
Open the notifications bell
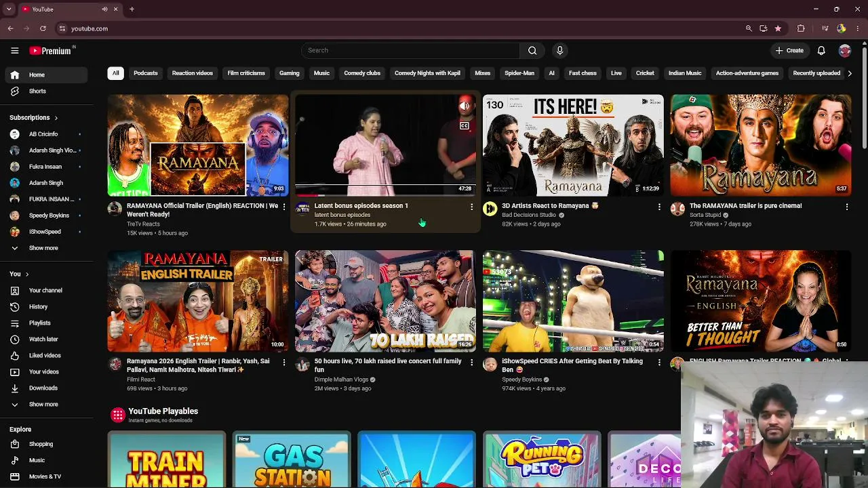coord(821,50)
